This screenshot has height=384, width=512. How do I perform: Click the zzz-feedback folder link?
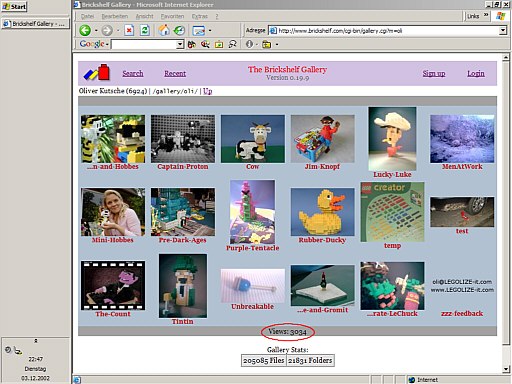[x=462, y=313]
